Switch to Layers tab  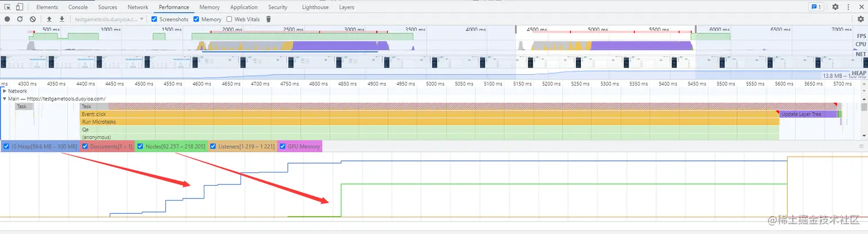tap(346, 7)
